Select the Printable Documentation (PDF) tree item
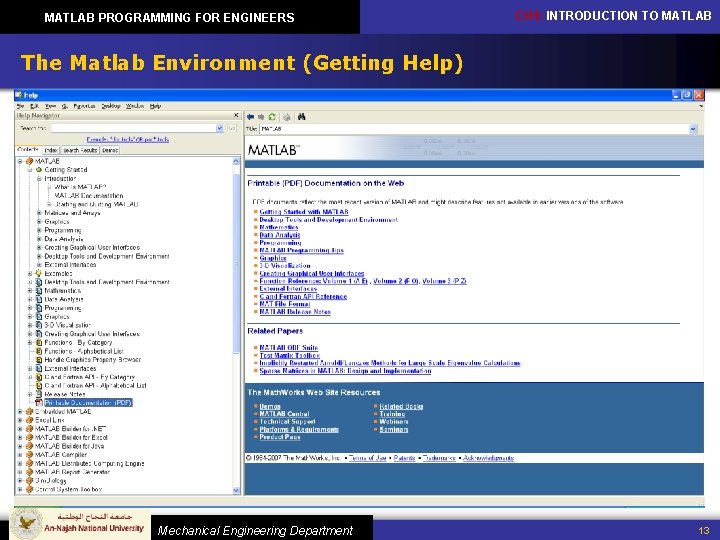 (88, 403)
